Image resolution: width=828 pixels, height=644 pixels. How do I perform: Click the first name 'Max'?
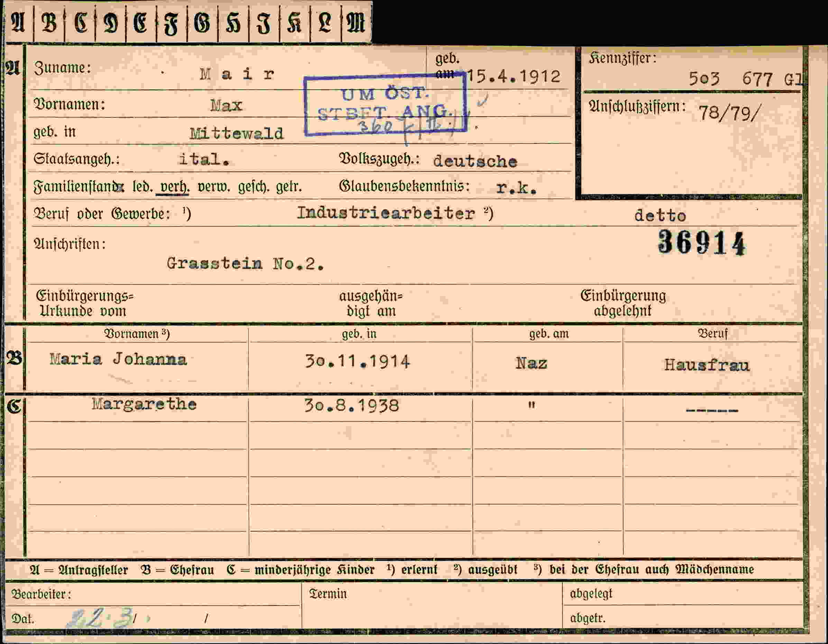click(226, 105)
